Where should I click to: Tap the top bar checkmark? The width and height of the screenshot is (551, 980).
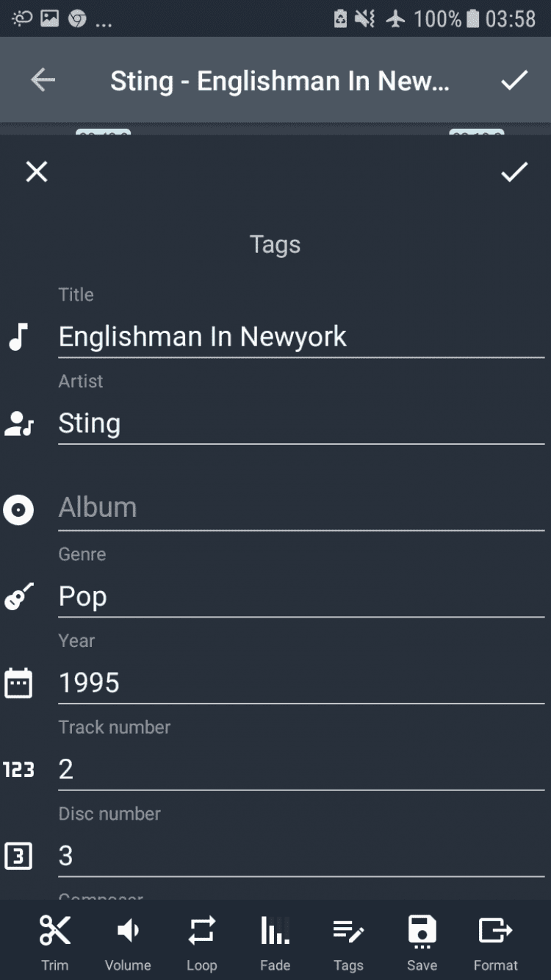[x=514, y=80]
